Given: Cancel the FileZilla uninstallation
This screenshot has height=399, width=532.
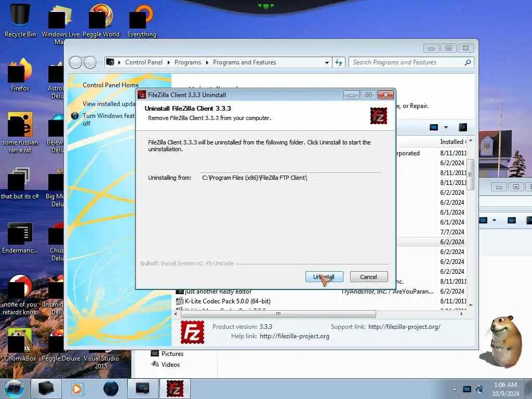Looking at the screenshot, I should 368,277.
